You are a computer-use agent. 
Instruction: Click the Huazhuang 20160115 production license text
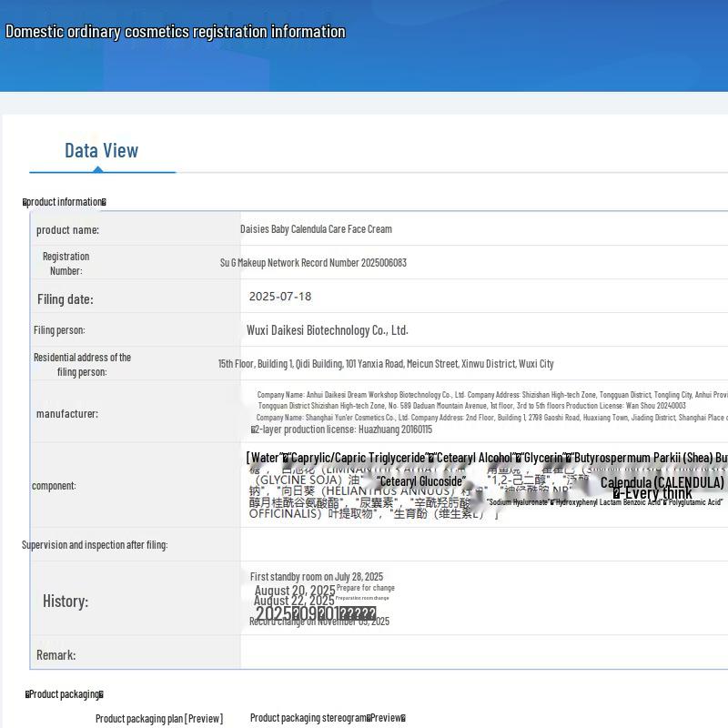[x=343, y=430]
